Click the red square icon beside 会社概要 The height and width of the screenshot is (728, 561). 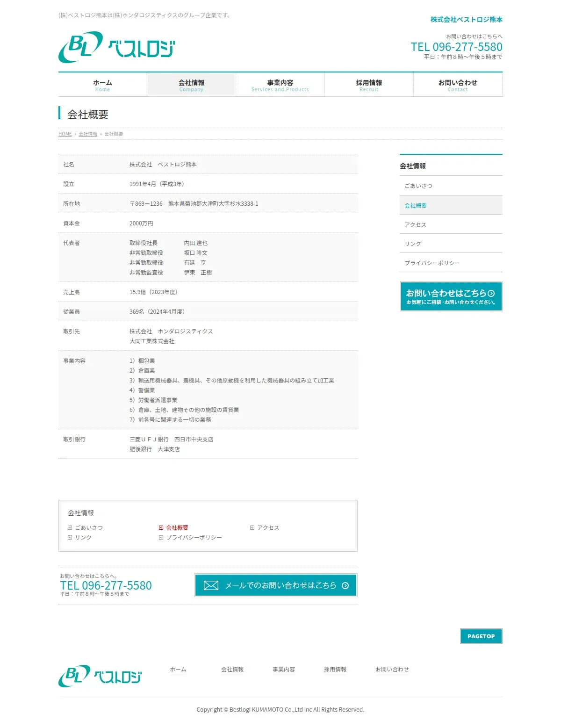pos(161,527)
